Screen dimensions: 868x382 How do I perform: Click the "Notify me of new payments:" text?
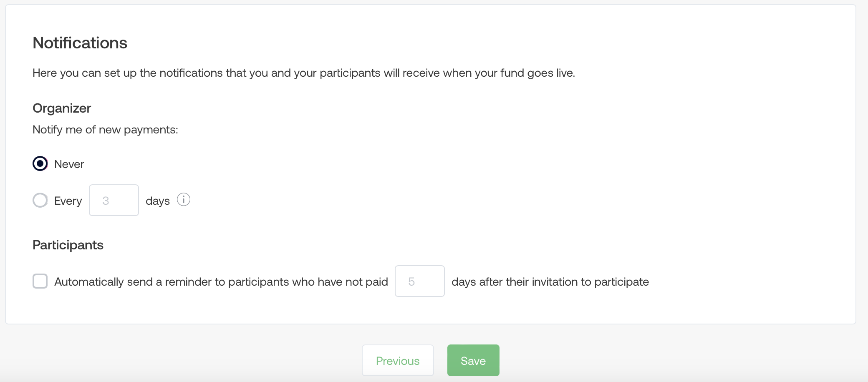click(105, 130)
